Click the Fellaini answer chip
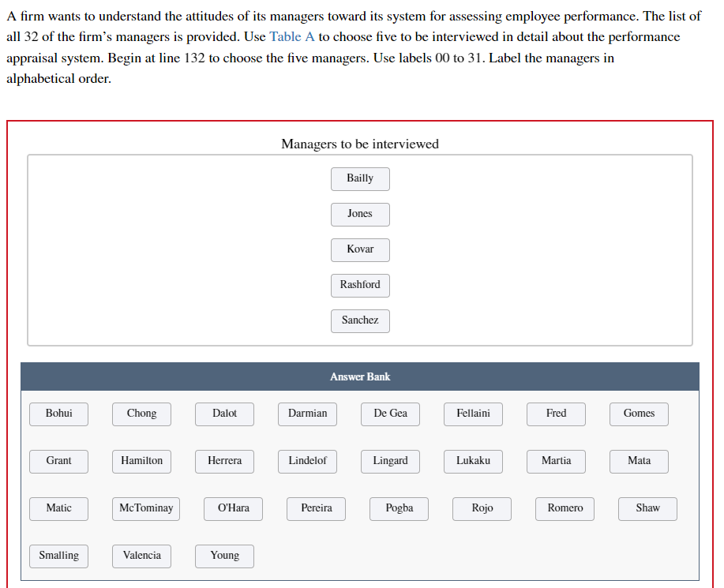Viewport: 724px width, 588px height. [x=473, y=414]
